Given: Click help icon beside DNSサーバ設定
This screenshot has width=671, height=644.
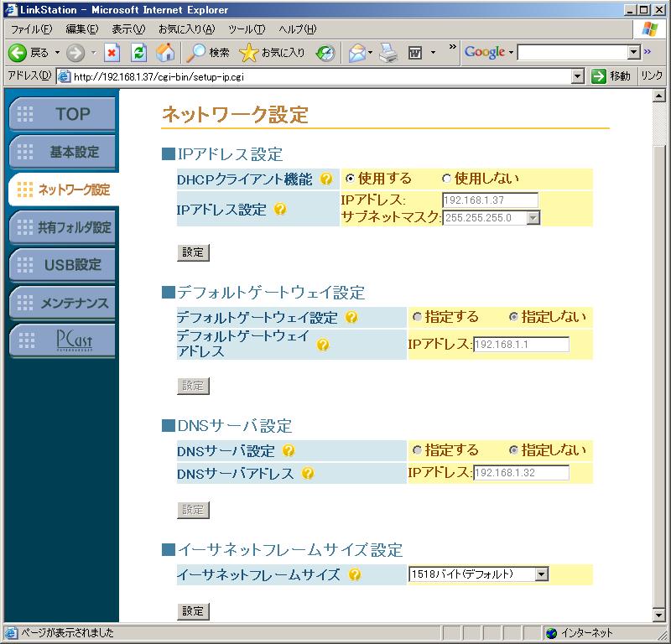Looking at the screenshot, I should (x=289, y=450).
